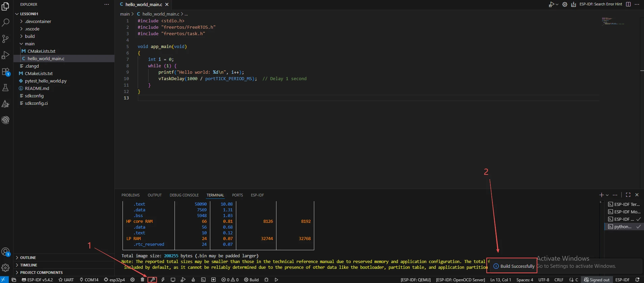The width and height of the screenshot is (644, 283).
Task: Open sdkconfig file in explorer
Action: coord(64,96)
